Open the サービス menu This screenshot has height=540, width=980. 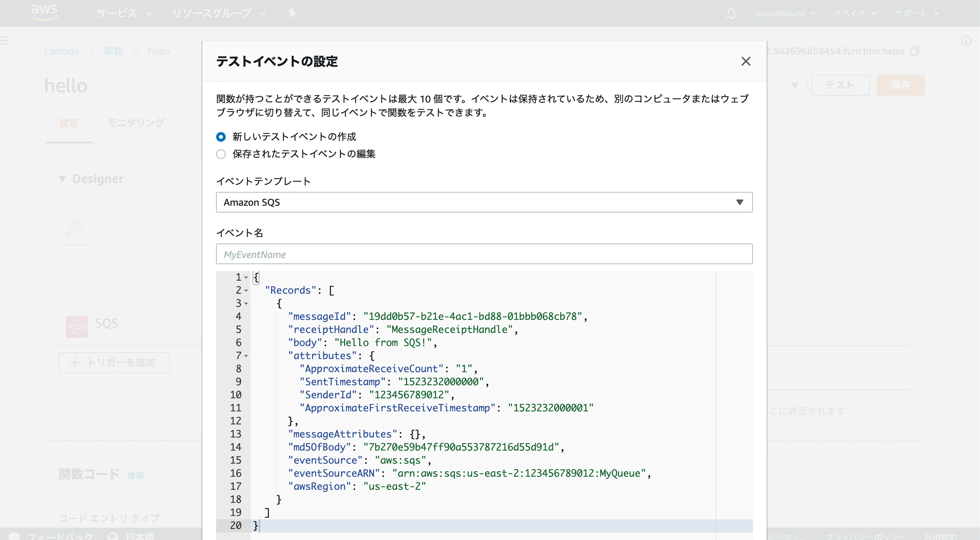(124, 14)
